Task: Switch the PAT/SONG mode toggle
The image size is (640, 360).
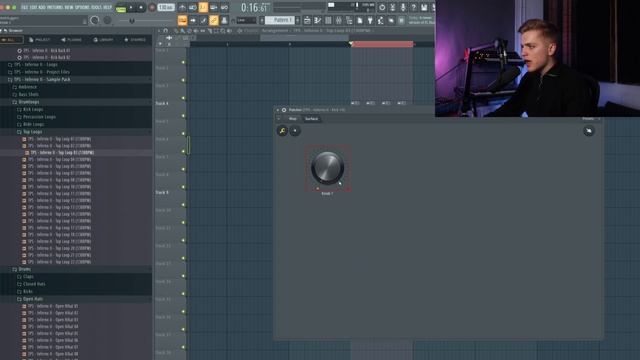Action: pyautogui.click(x=121, y=8)
